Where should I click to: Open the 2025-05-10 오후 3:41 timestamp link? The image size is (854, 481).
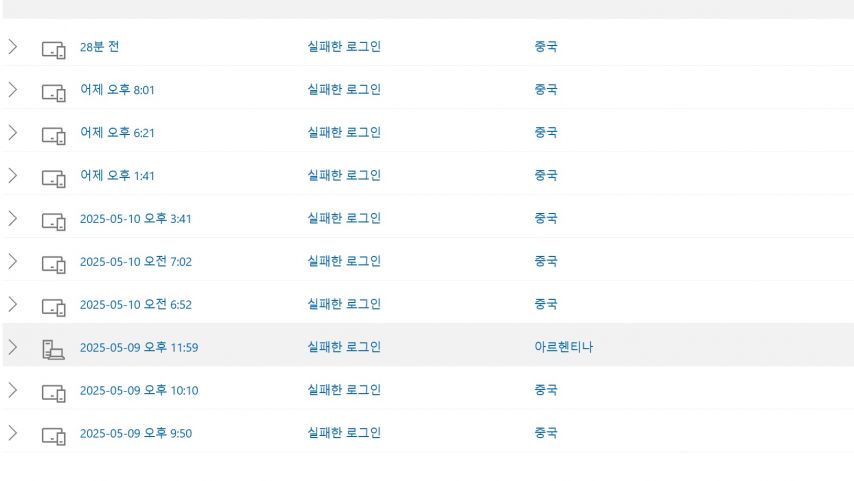click(136, 218)
